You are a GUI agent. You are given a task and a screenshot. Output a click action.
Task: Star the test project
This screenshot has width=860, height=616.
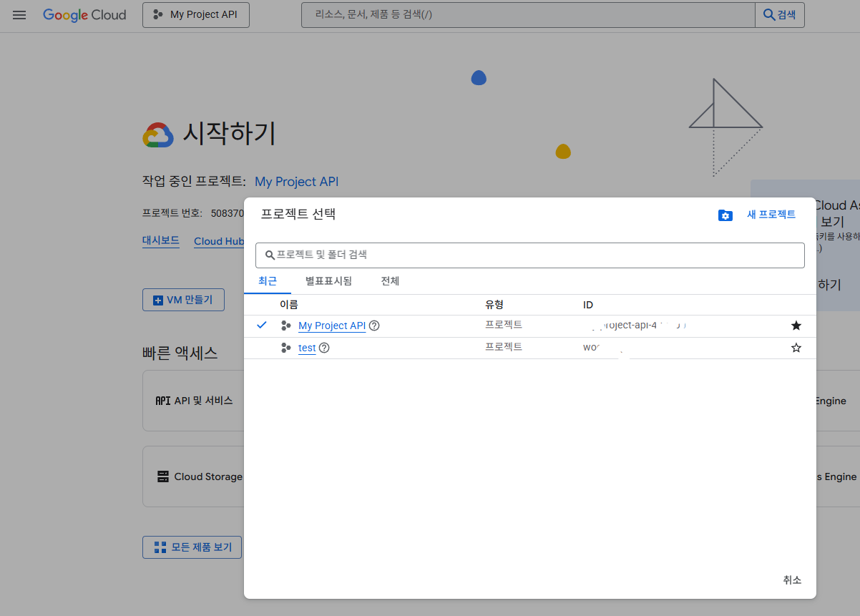[x=796, y=348]
